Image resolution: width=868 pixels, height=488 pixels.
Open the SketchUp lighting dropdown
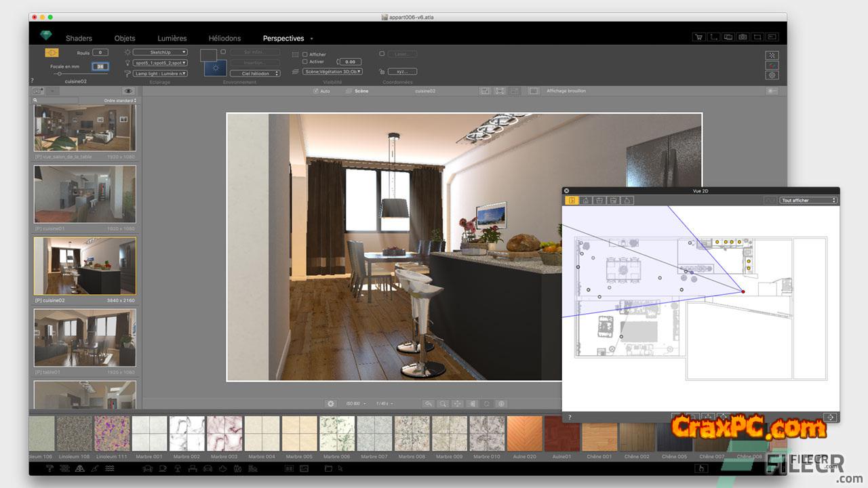(x=160, y=52)
